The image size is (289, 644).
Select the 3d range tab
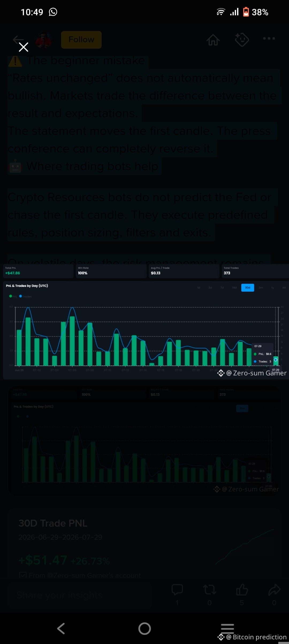pos(210,287)
